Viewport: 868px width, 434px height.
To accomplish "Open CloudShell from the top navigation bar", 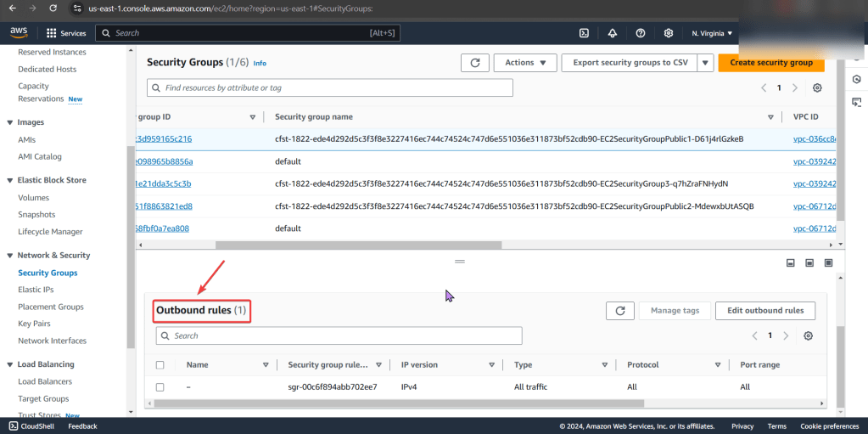I will tap(585, 33).
